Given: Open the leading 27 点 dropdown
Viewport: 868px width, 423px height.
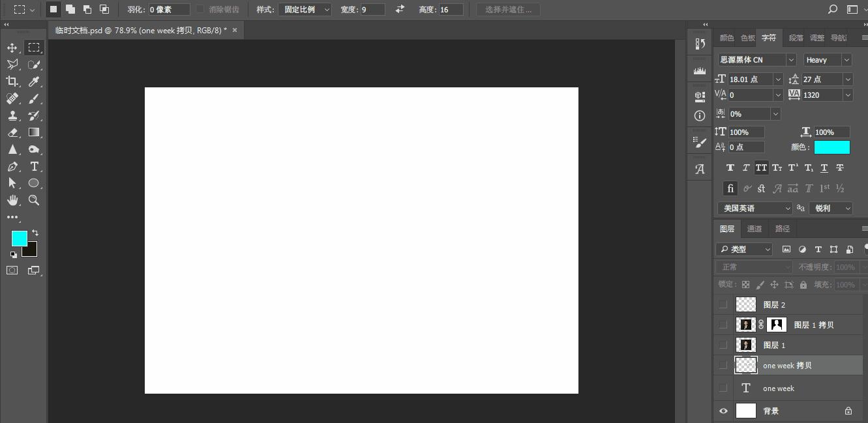Looking at the screenshot, I should click(848, 79).
